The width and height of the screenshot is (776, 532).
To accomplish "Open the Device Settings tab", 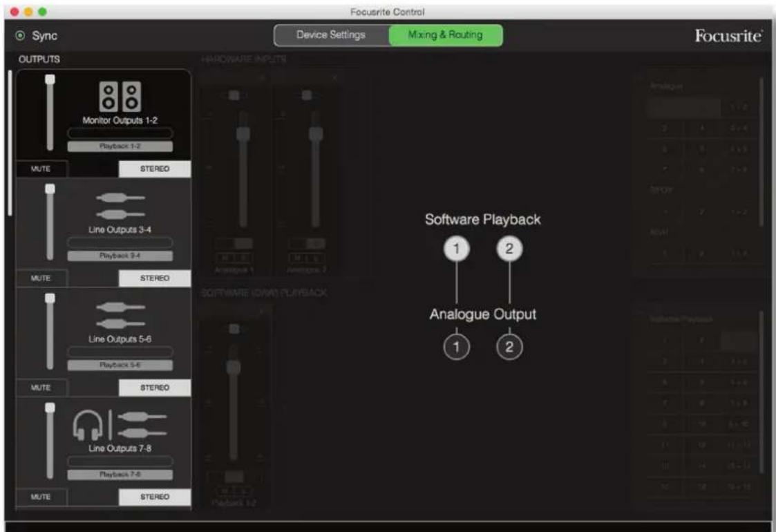I will point(331,35).
